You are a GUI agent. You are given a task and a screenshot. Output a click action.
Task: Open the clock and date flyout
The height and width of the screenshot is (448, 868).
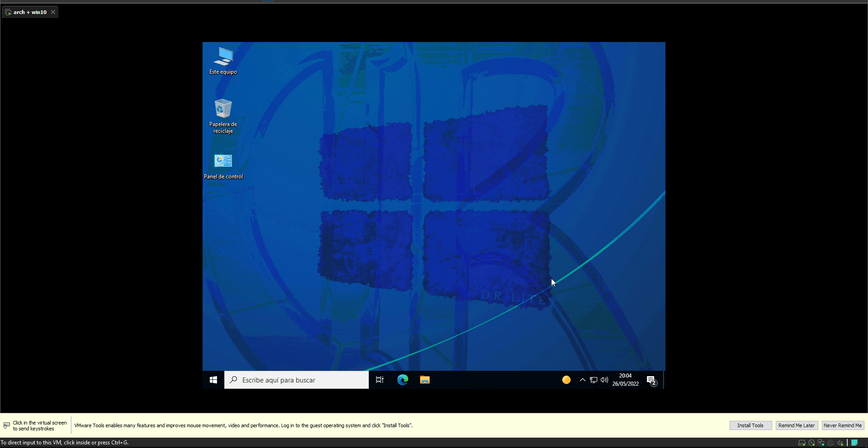tap(625, 380)
